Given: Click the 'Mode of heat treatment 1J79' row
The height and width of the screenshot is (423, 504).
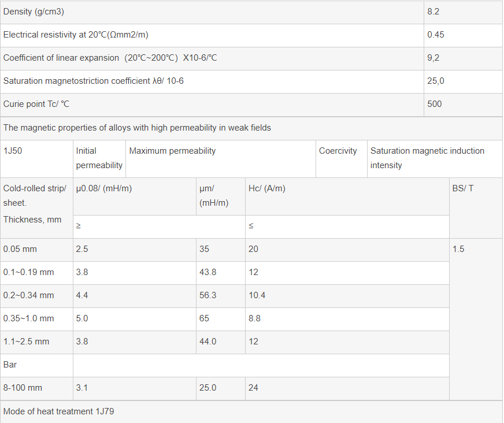Looking at the screenshot, I should point(55,411).
